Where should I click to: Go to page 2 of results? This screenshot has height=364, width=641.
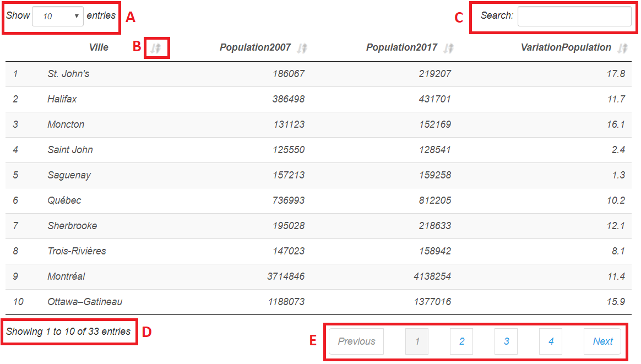461,341
